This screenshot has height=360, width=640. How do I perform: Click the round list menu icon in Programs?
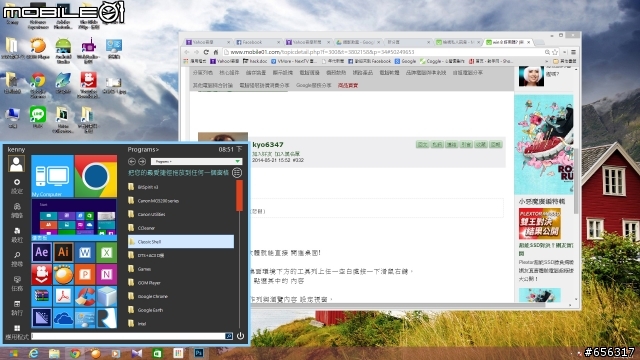[237, 173]
